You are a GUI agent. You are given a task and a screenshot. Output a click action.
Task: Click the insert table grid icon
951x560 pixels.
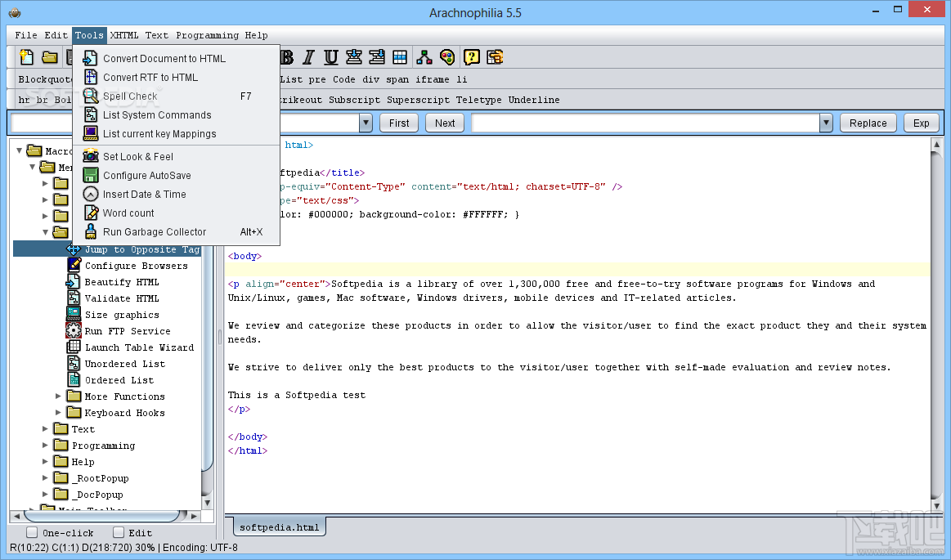point(400,56)
